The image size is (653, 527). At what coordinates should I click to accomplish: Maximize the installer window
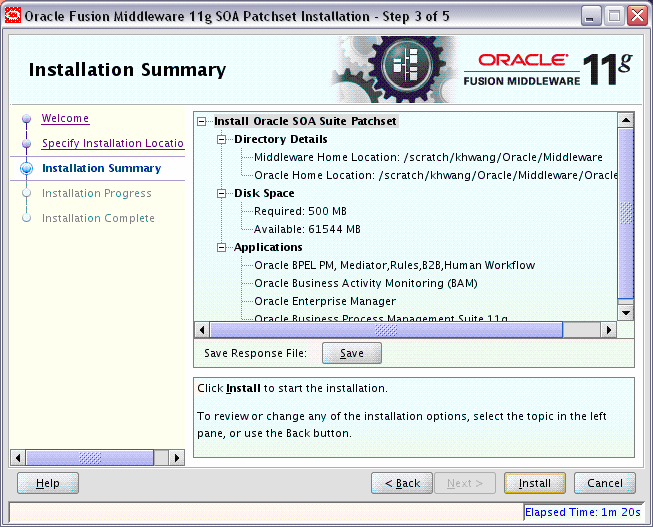coord(614,16)
